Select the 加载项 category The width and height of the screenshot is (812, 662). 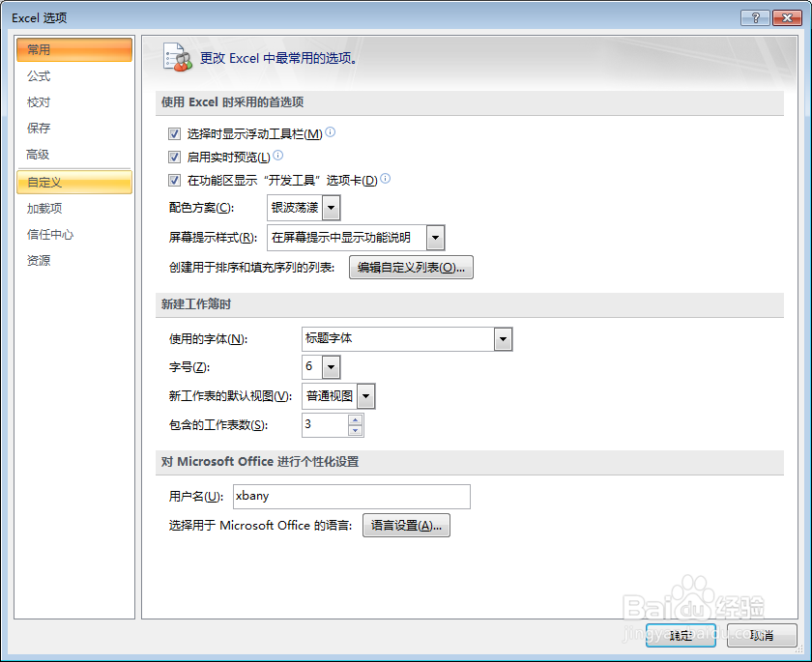point(74,209)
